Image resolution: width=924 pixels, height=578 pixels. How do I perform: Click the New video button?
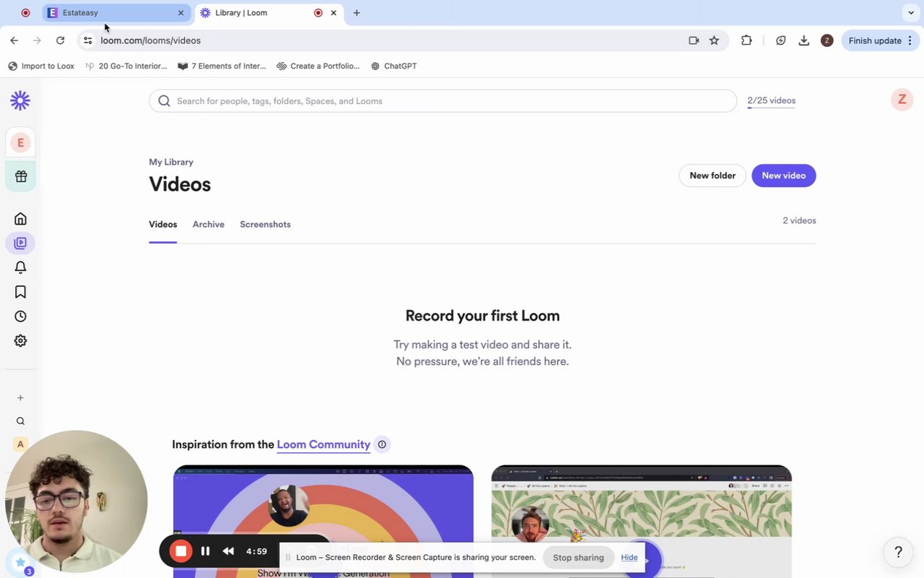coord(783,176)
